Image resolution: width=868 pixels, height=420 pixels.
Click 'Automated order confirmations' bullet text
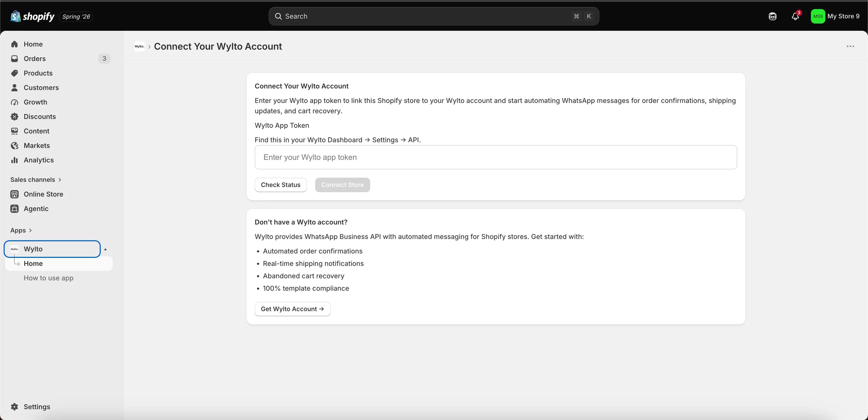(x=313, y=251)
